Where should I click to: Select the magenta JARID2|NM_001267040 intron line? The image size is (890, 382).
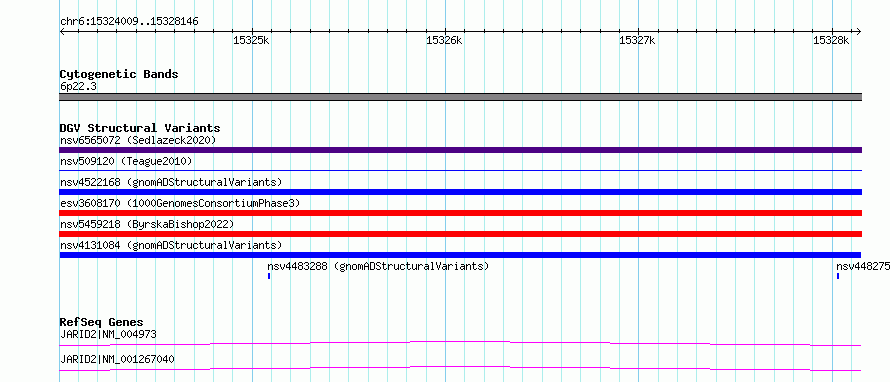(460, 369)
